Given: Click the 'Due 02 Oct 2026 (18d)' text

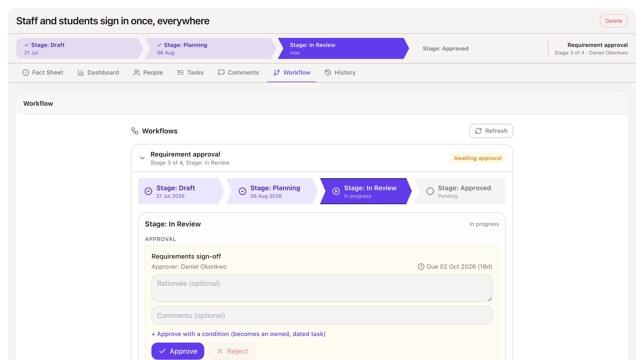Looking at the screenshot, I should (x=459, y=267).
